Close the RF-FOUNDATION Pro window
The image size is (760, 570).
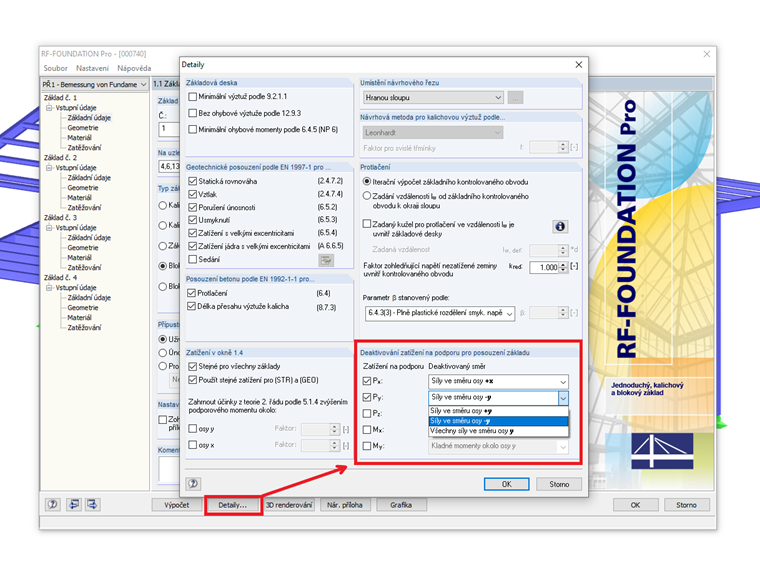coord(707,54)
